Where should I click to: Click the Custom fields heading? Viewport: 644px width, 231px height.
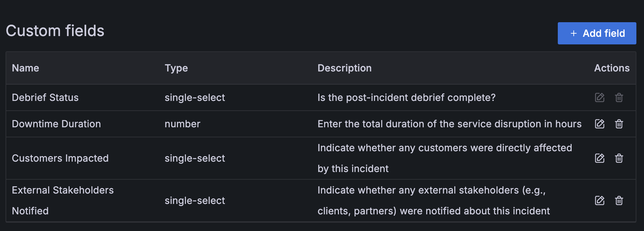pyautogui.click(x=56, y=31)
